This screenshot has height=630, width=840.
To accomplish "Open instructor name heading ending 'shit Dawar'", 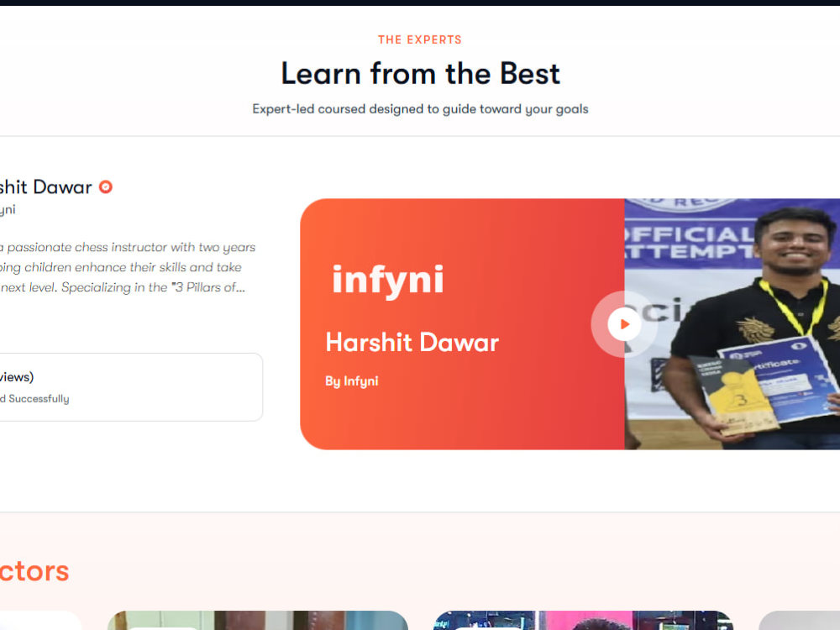I will 46,187.
